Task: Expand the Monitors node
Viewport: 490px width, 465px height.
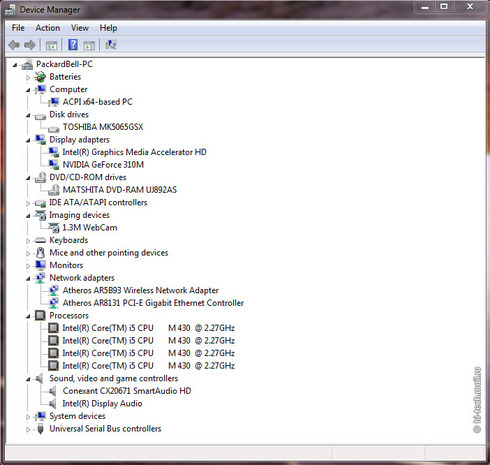Action: [28, 266]
